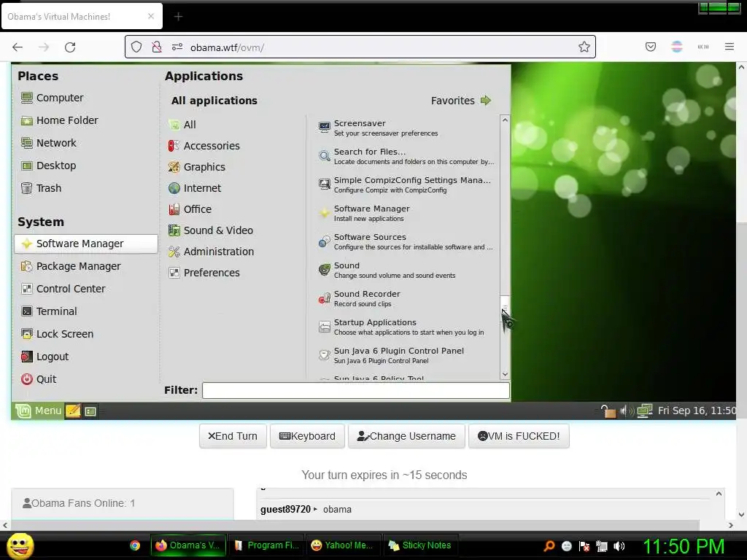This screenshot has height=560, width=747.
Task: Select Obama's Virtual Machines tab
Action: click(x=82, y=17)
